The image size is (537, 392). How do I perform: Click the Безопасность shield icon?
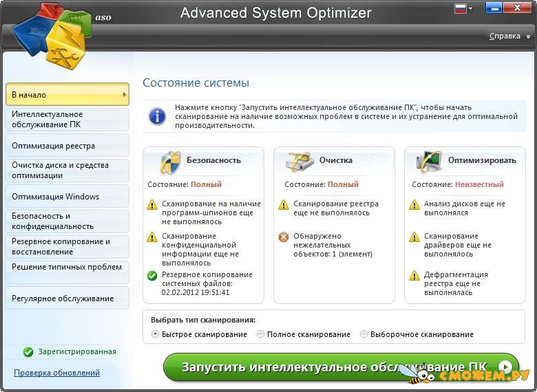point(170,162)
